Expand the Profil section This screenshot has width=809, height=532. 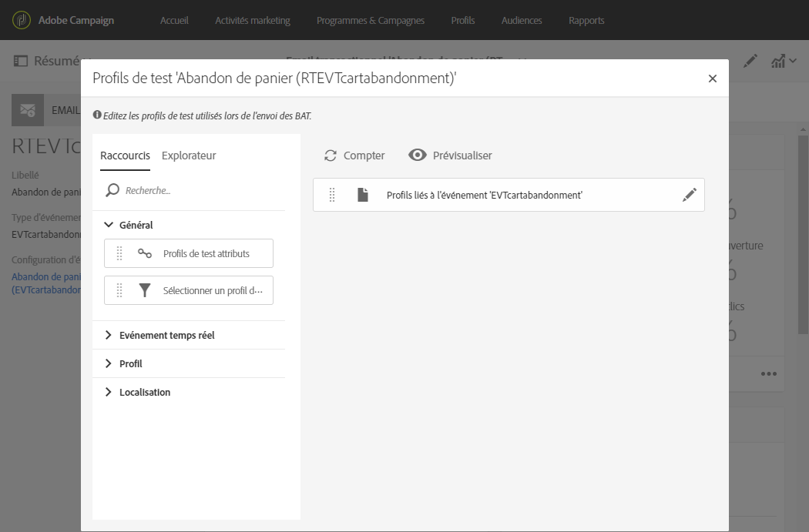tap(109, 364)
